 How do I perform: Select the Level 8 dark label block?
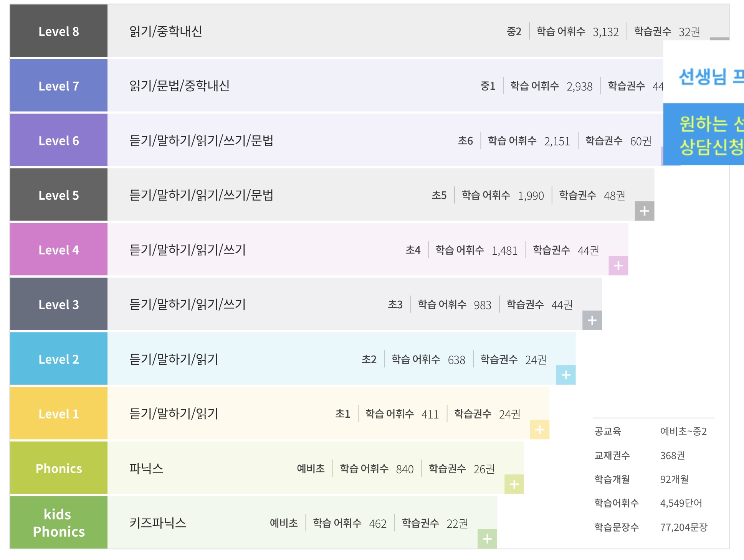pos(59,31)
